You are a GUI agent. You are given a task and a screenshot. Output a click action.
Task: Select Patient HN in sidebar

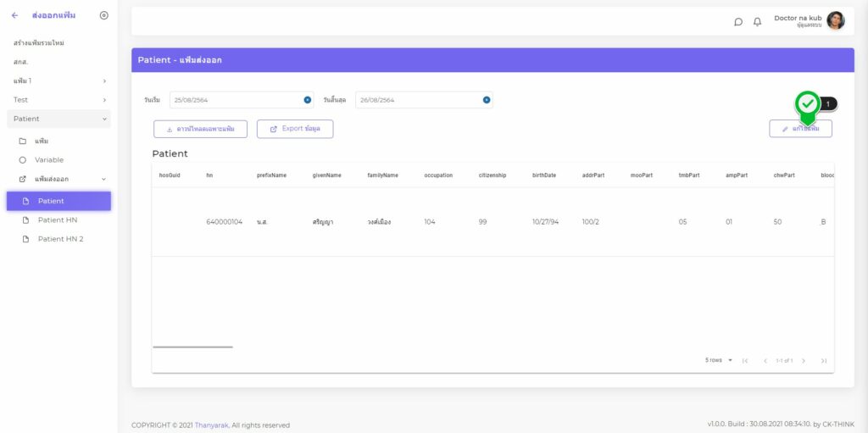tap(58, 219)
